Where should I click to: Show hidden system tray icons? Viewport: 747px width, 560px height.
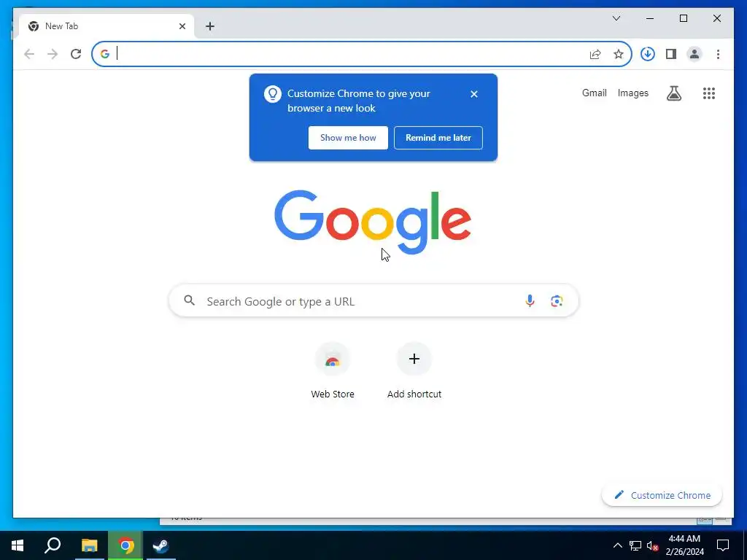pyautogui.click(x=617, y=545)
